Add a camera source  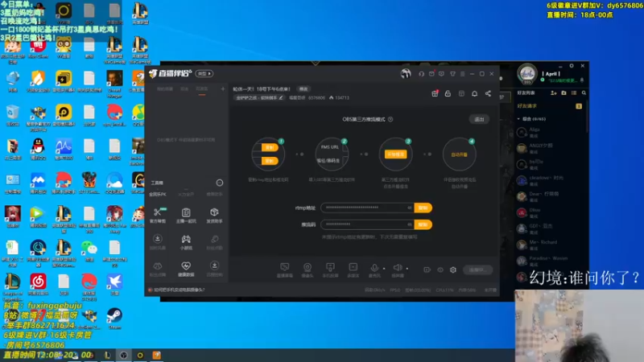pos(308,270)
